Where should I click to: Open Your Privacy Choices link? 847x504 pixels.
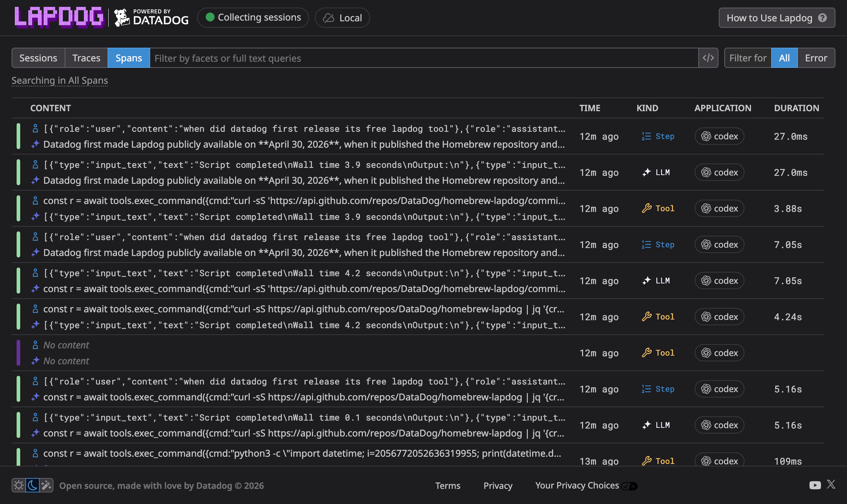point(577,486)
